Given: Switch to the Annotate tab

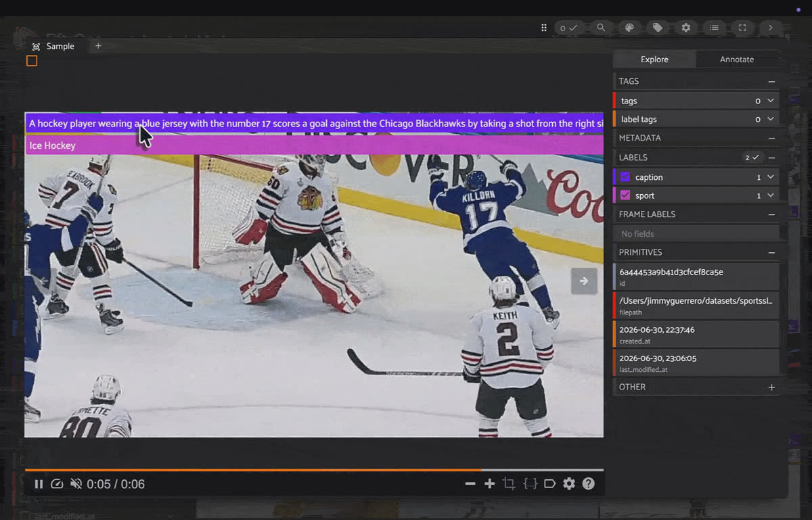Looking at the screenshot, I should pyautogui.click(x=737, y=60).
